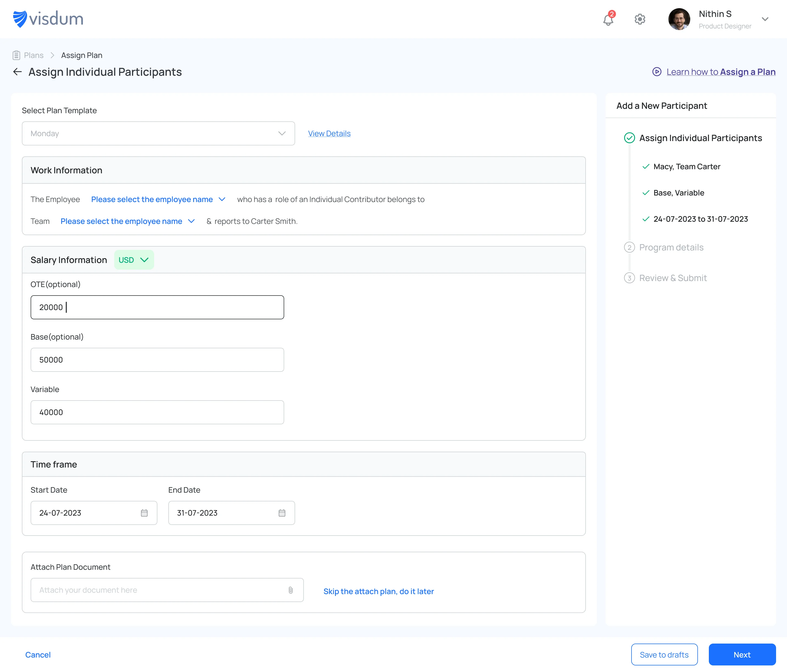Click Save to drafts button
The width and height of the screenshot is (787, 672).
point(664,655)
